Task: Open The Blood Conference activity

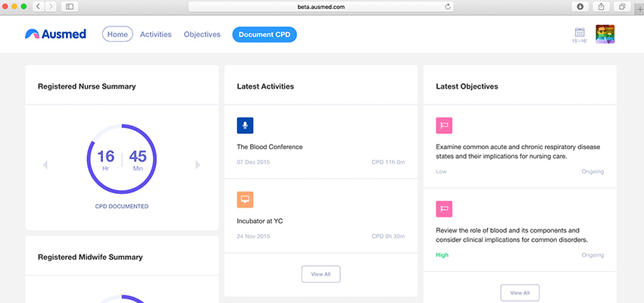Action: coord(270,147)
